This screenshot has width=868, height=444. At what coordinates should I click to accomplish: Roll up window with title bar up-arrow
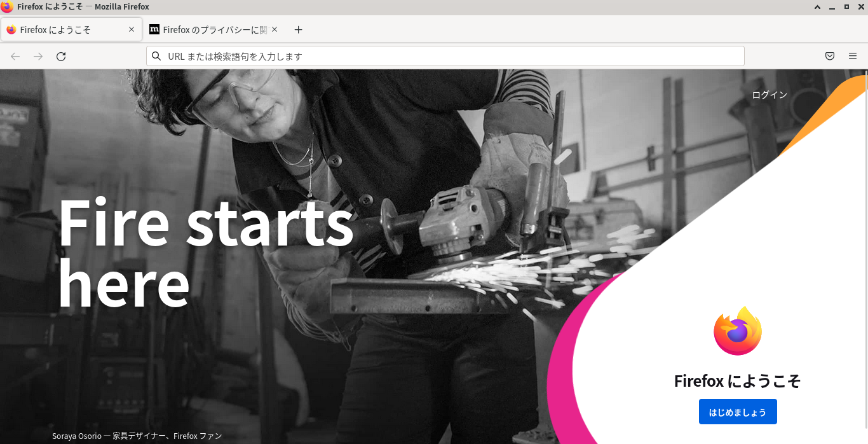(818, 7)
